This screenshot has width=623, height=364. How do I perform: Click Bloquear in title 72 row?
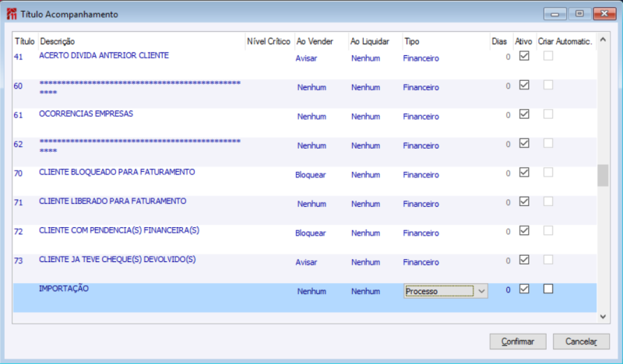click(x=310, y=233)
